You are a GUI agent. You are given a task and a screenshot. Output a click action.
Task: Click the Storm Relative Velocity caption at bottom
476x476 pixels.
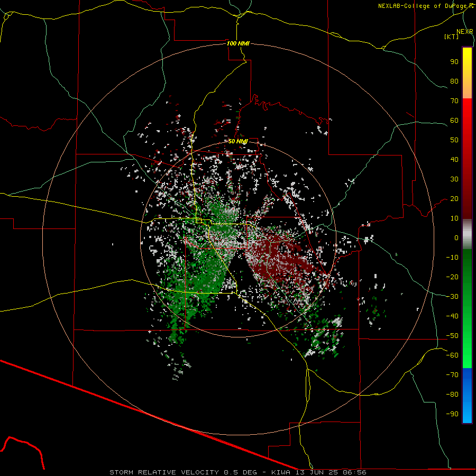click(x=238, y=472)
